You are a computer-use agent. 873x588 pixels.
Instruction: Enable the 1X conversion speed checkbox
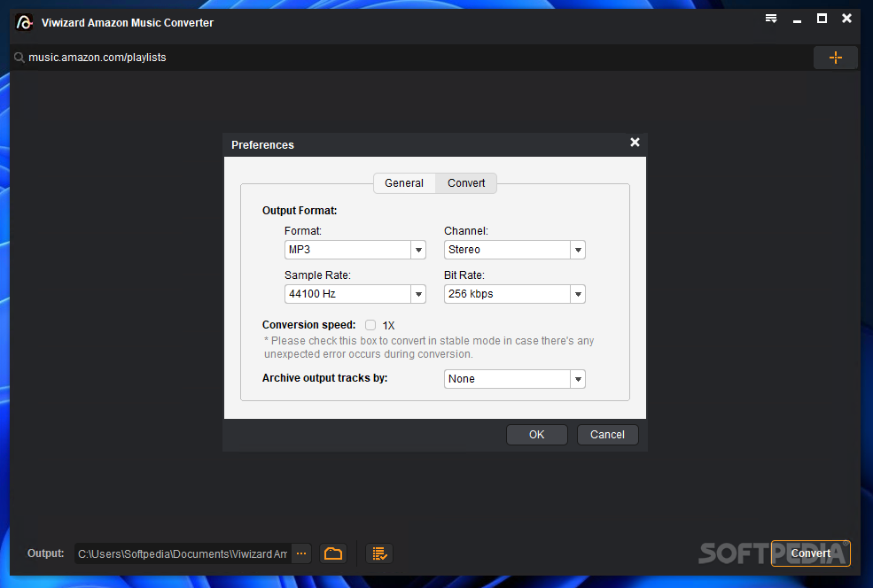pos(370,325)
